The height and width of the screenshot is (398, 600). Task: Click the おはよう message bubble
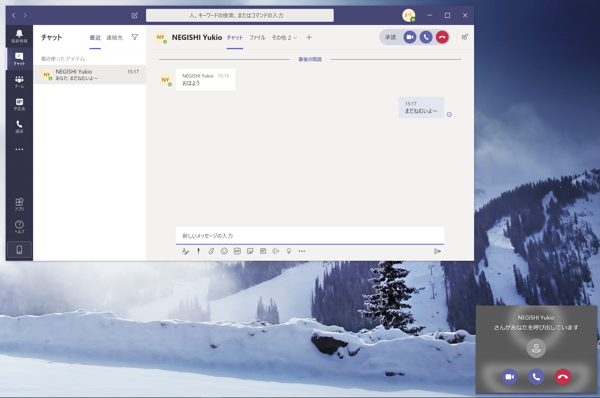point(205,80)
